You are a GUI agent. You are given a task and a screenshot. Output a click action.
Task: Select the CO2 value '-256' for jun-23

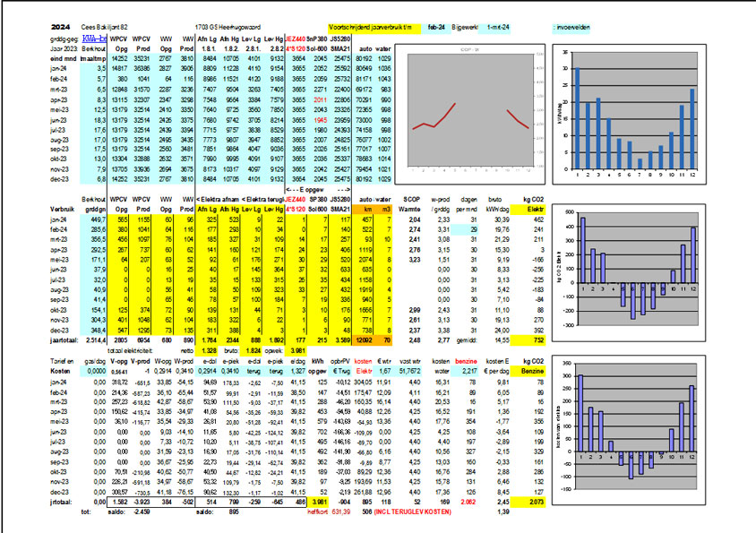point(537,270)
